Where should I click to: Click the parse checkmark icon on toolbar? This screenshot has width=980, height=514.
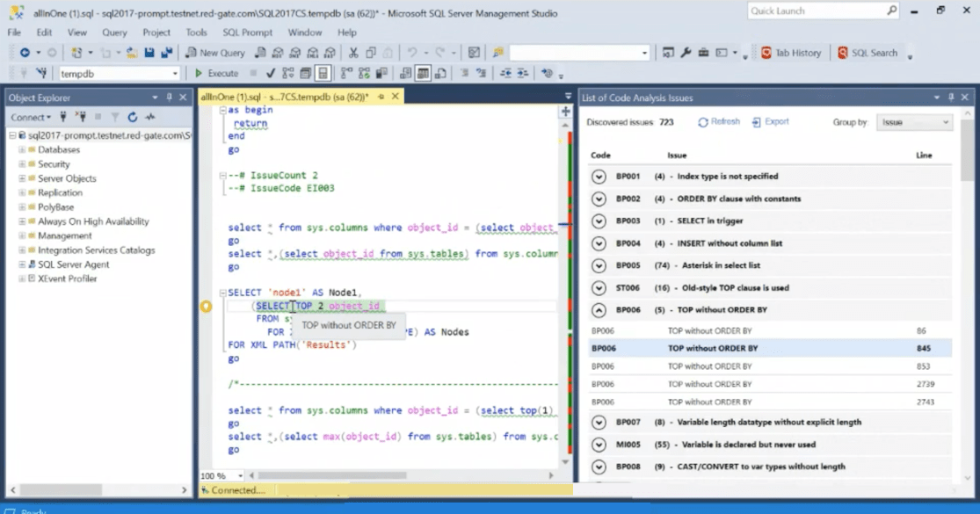269,74
